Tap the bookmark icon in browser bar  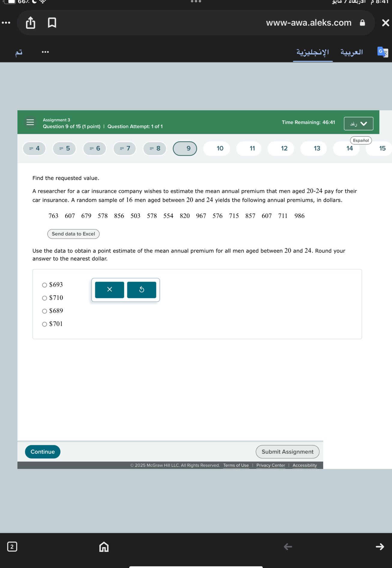(52, 23)
